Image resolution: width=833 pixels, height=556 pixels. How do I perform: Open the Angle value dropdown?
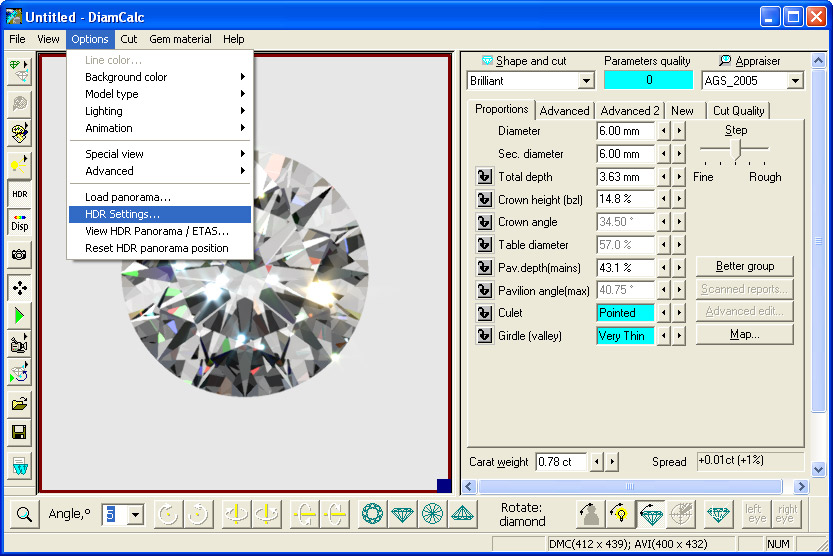click(135, 514)
